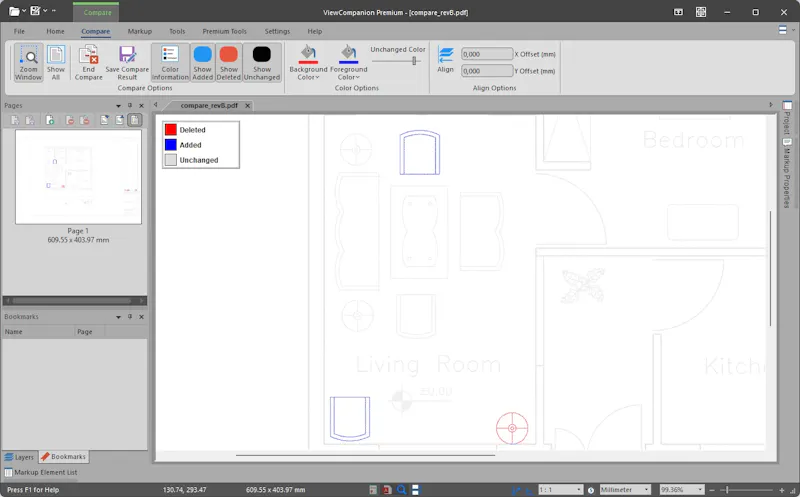Image resolution: width=800 pixels, height=497 pixels.
Task: Open the Project side panel
Action: [787, 117]
